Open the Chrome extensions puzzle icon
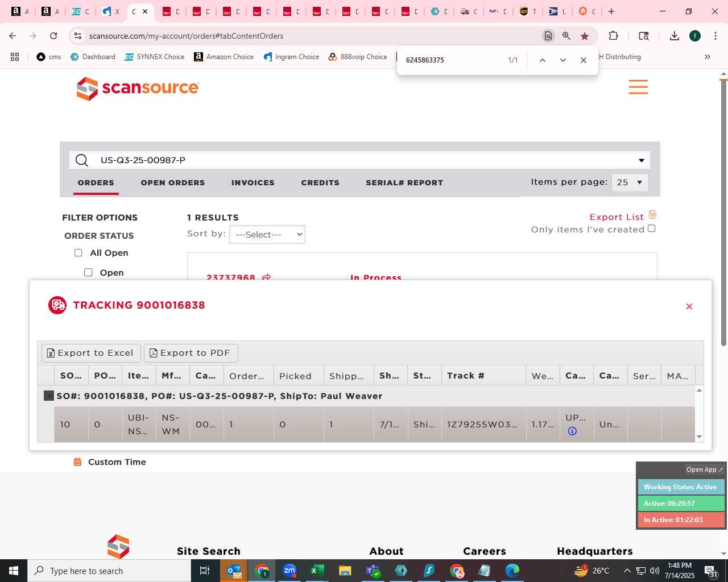The height and width of the screenshot is (582, 728). (x=613, y=36)
